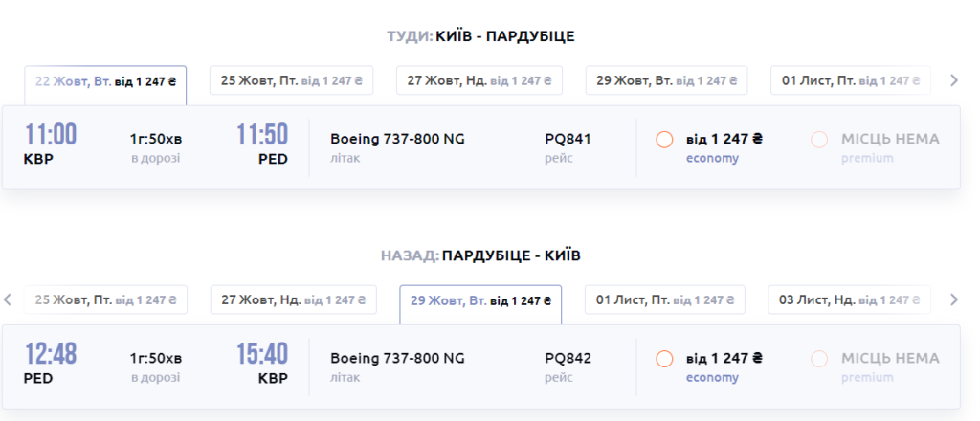Screen dimensions: 980x421
Task: Select economy fare radio for flight PQ841
Action: 664,140
